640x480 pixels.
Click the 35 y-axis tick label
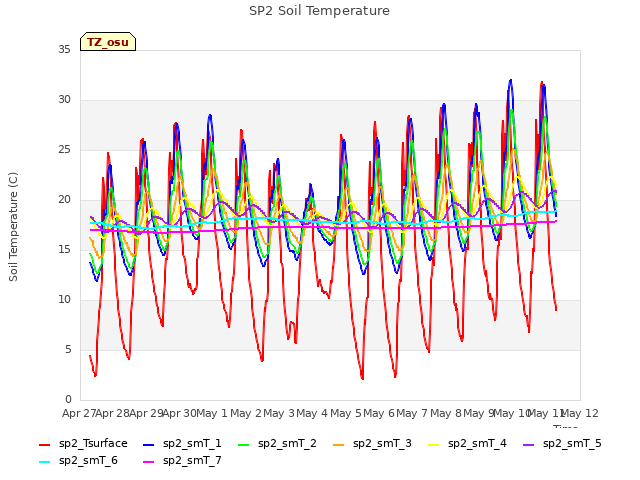(x=64, y=49)
